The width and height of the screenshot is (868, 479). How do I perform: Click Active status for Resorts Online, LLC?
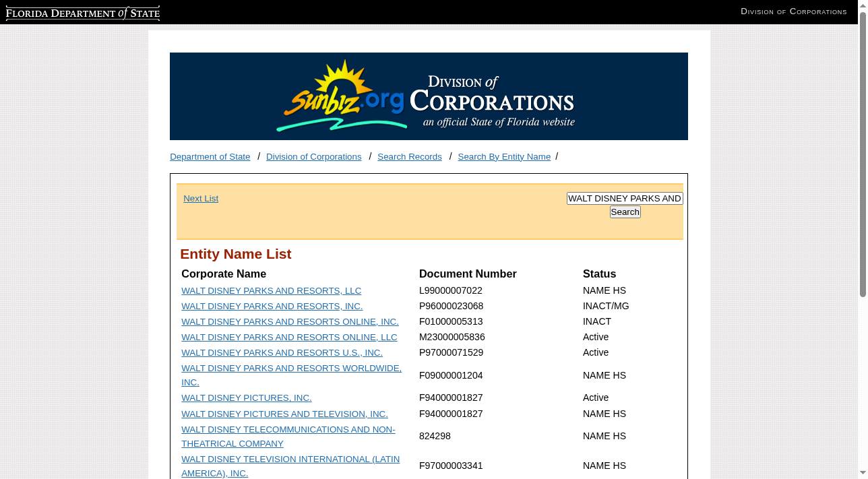596,338
